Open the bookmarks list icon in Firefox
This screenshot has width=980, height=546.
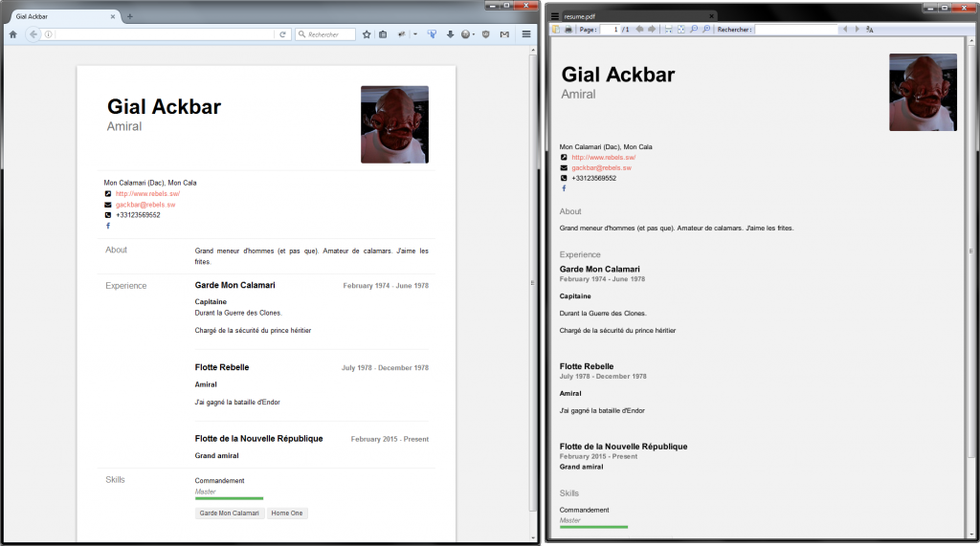(x=383, y=34)
